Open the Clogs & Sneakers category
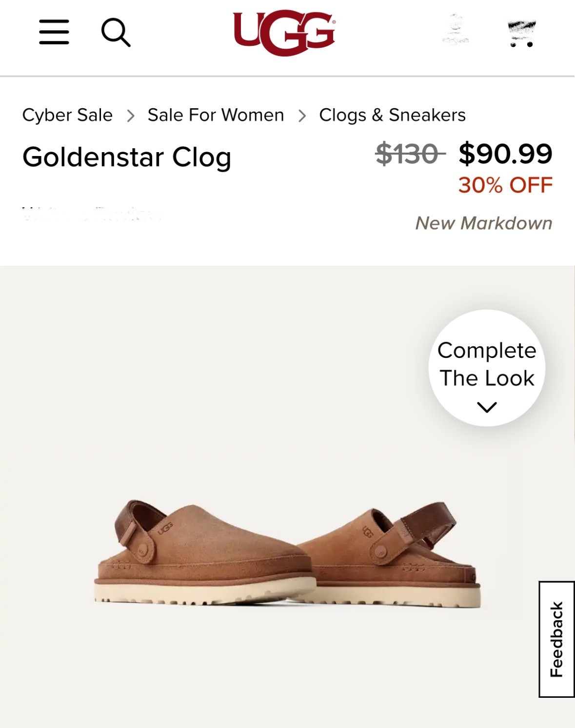Screen dimensions: 575x728 tap(393, 115)
